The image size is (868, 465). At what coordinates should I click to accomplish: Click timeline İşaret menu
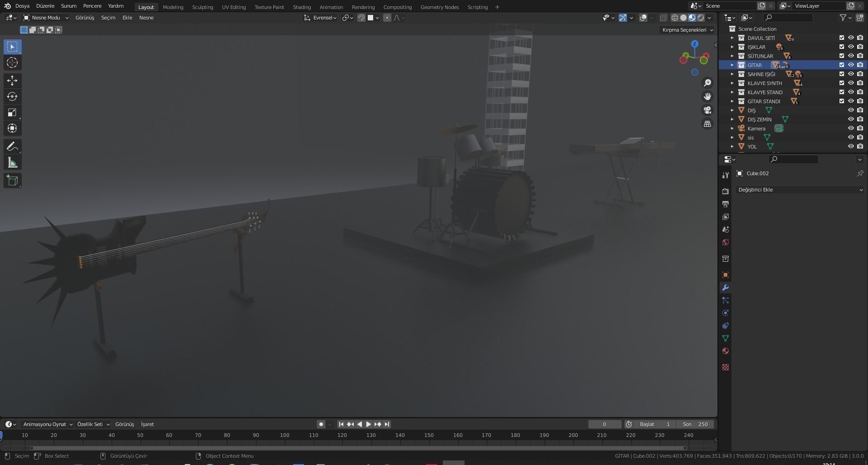point(147,424)
